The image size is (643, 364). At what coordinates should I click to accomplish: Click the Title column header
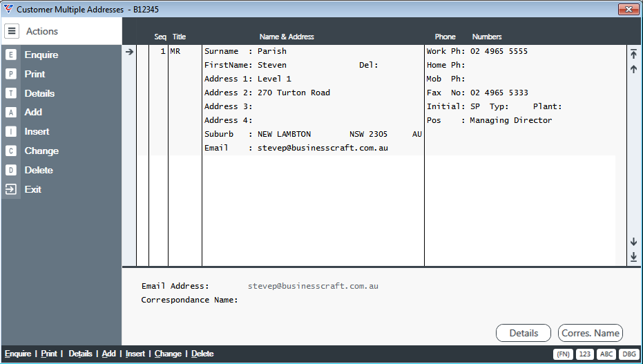tap(179, 37)
